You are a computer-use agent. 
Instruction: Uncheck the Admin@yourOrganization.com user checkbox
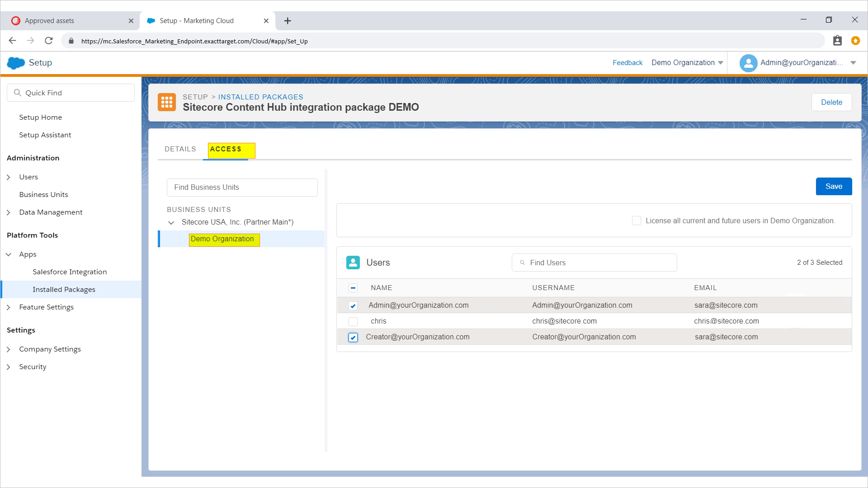tap(353, 306)
